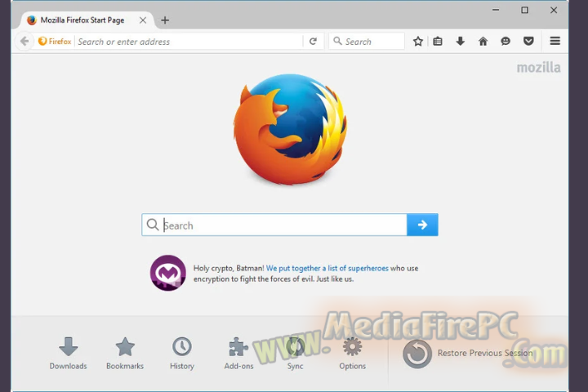
Task: Save page to Pocket icon
Action: 528,42
